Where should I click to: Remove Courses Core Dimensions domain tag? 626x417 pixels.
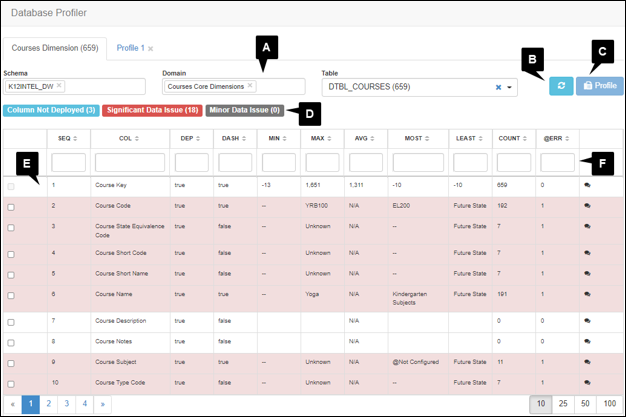(251, 86)
